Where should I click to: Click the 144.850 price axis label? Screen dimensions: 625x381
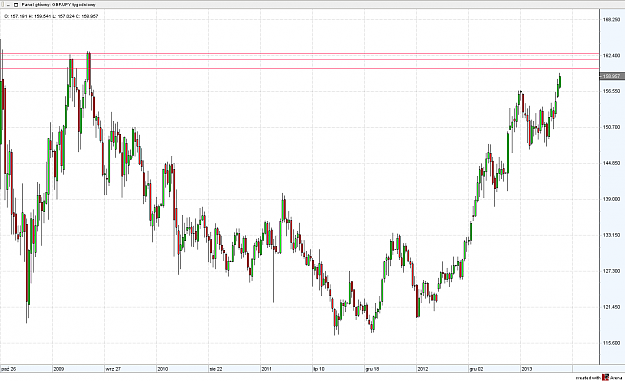click(x=612, y=163)
